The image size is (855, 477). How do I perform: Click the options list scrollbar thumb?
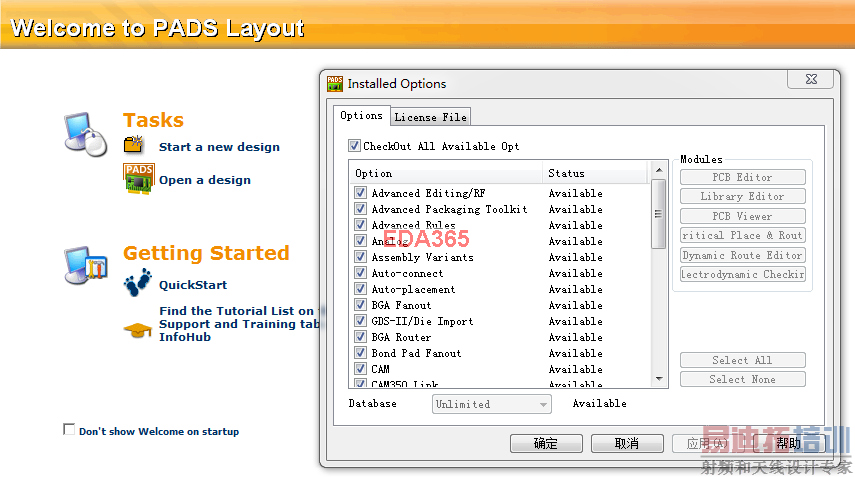[x=659, y=214]
